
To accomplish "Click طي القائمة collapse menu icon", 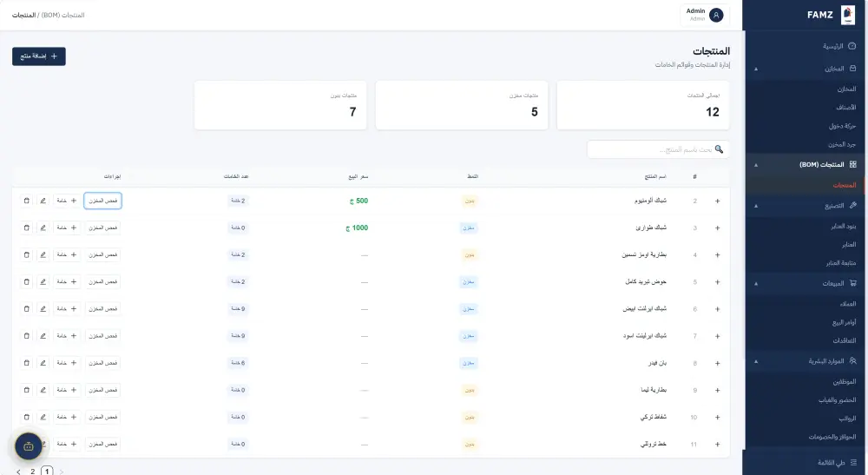I will coord(853,462).
